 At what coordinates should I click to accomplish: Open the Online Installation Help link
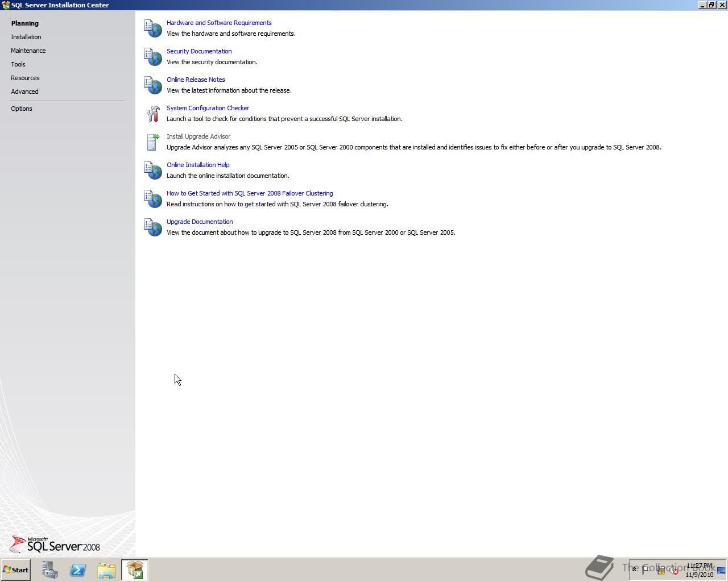(x=198, y=165)
